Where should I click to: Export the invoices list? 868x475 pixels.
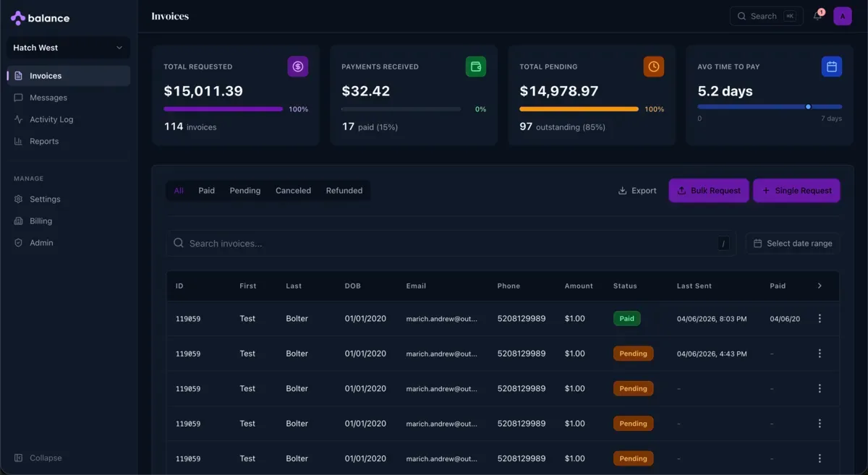tap(637, 190)
